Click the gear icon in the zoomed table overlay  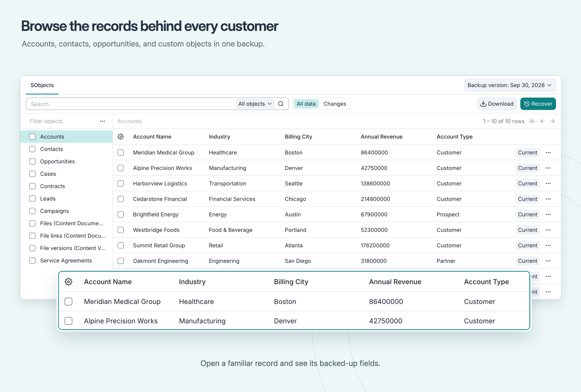(x=68, y=282)
